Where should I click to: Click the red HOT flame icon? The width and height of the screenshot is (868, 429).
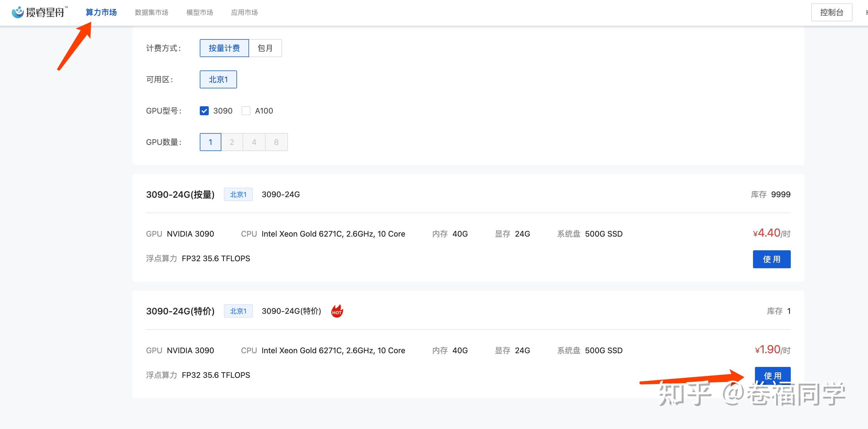point(337,311)
